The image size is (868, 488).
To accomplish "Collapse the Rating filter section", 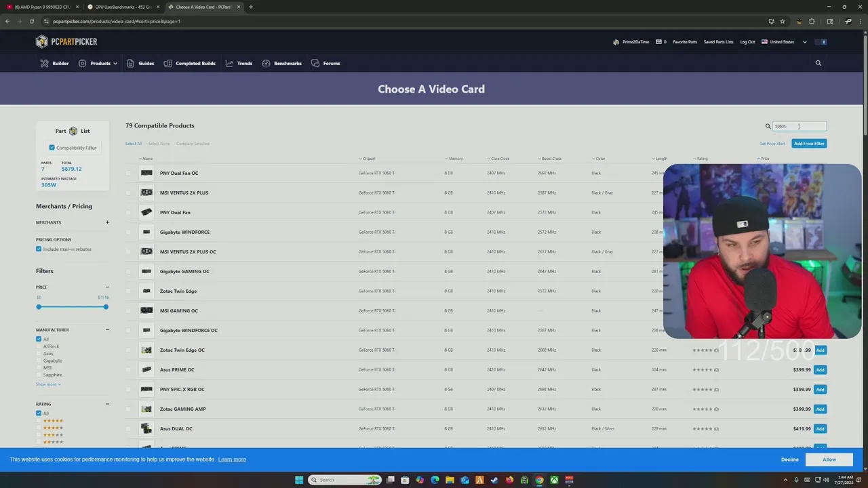I will tap(107, 404).
